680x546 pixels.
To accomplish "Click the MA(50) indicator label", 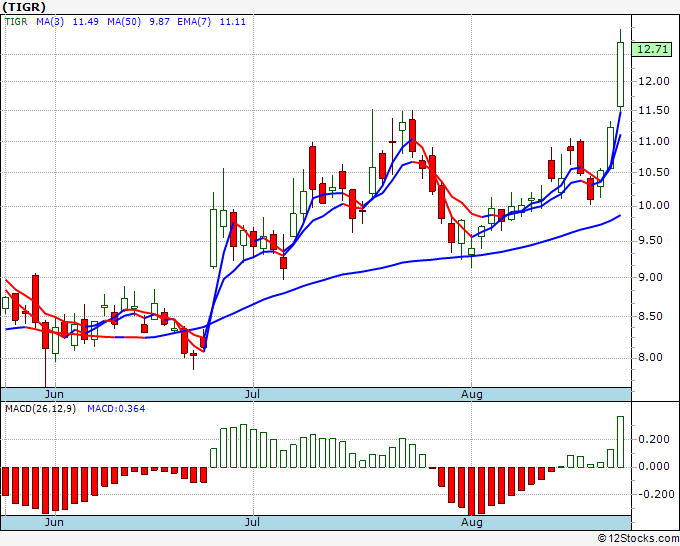I will pyautogui.click(x=124, y=22).
